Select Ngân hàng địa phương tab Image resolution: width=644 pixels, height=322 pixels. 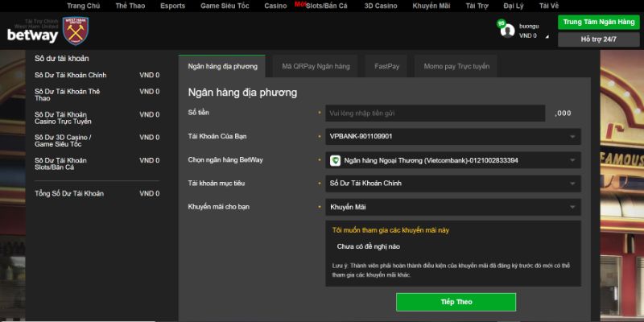coord(222,66)
